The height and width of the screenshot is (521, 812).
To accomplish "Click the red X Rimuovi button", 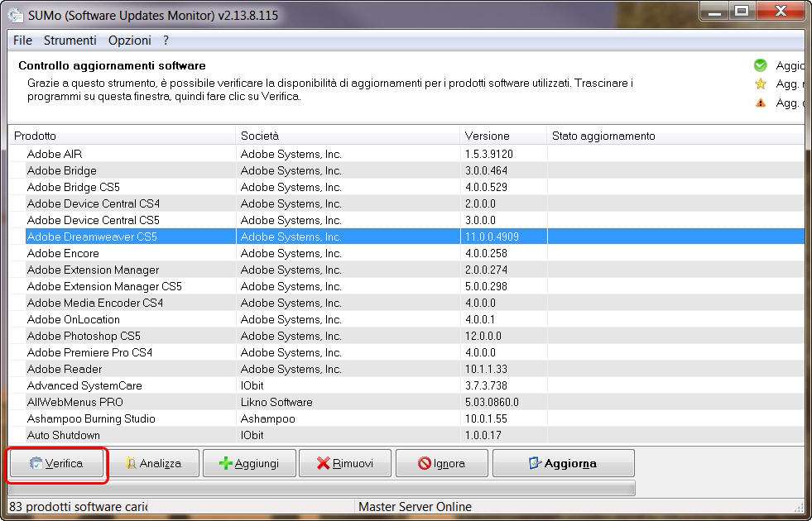I will click(x=344, y=464).
